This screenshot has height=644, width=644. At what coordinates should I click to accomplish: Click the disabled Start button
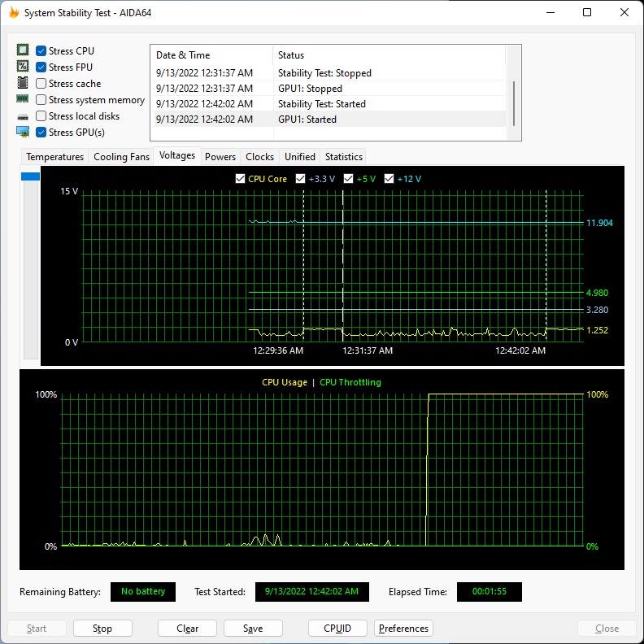[37, 629]
